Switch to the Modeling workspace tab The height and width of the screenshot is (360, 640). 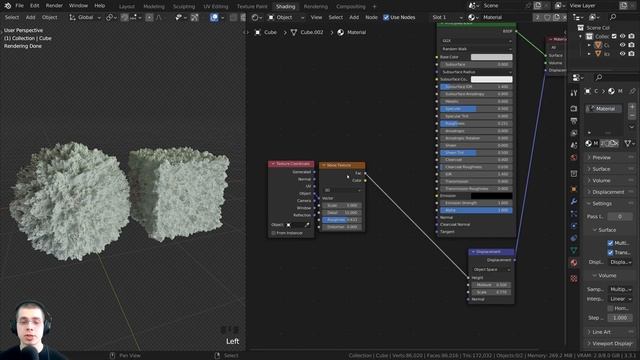(154, 7)
